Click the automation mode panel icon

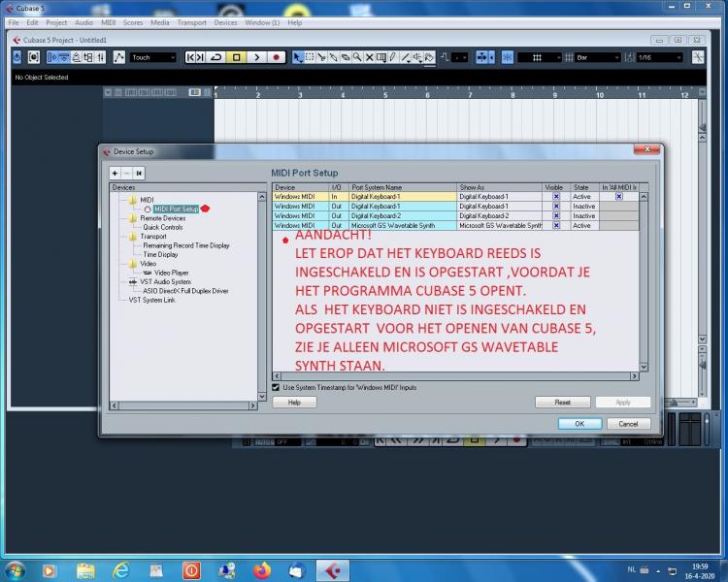(119, 57)
